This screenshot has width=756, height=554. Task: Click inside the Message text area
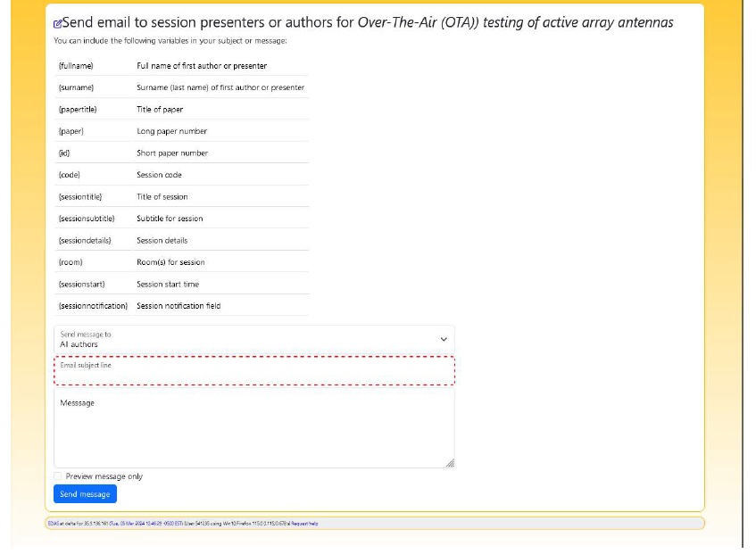(253, 428)
